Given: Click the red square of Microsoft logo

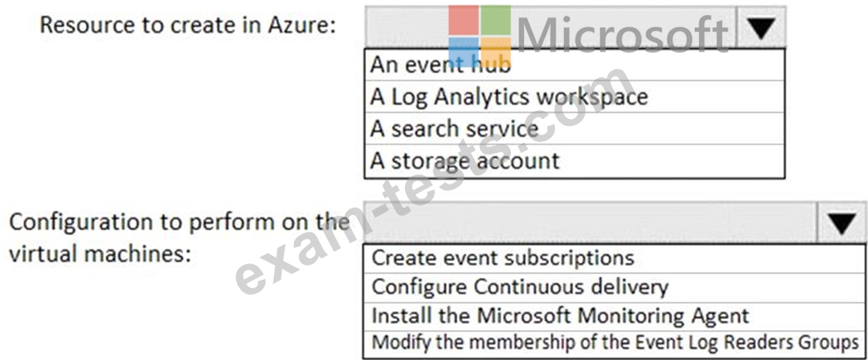Looking at the screenshot, I should pos(464,20).
